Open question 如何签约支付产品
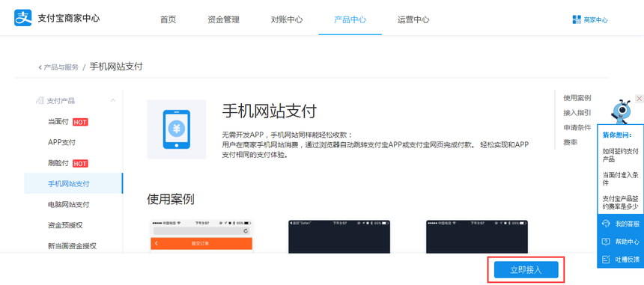 [620, 156]
